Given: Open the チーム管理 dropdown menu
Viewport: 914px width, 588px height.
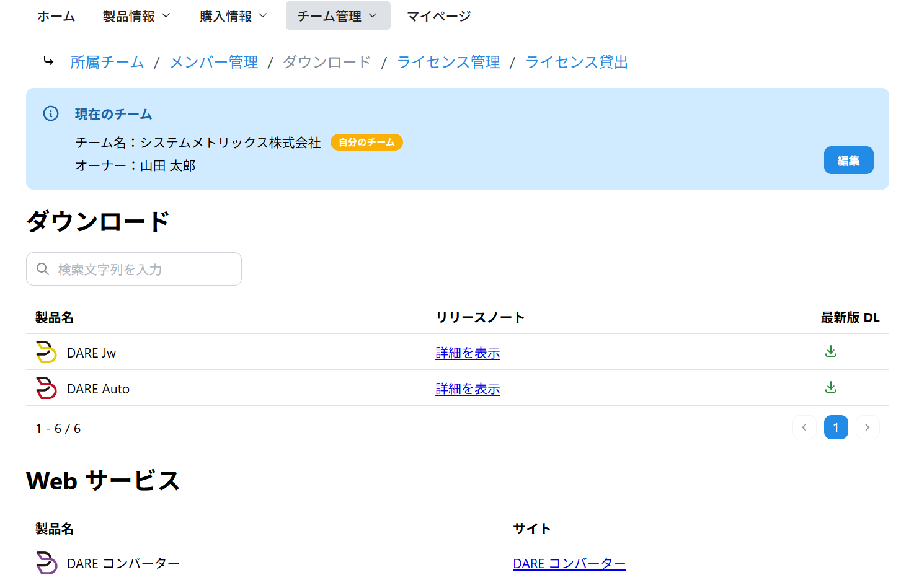Looking at the screenshot, I should [338, 15].
